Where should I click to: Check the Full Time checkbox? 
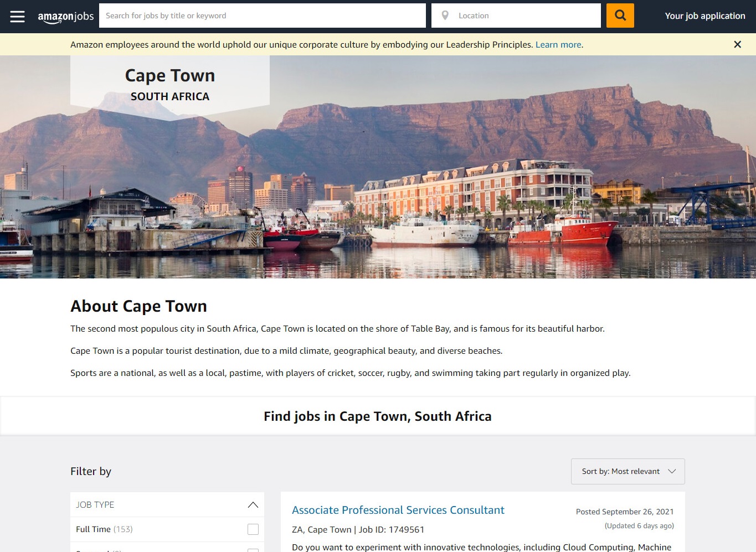tap(253, 529)
